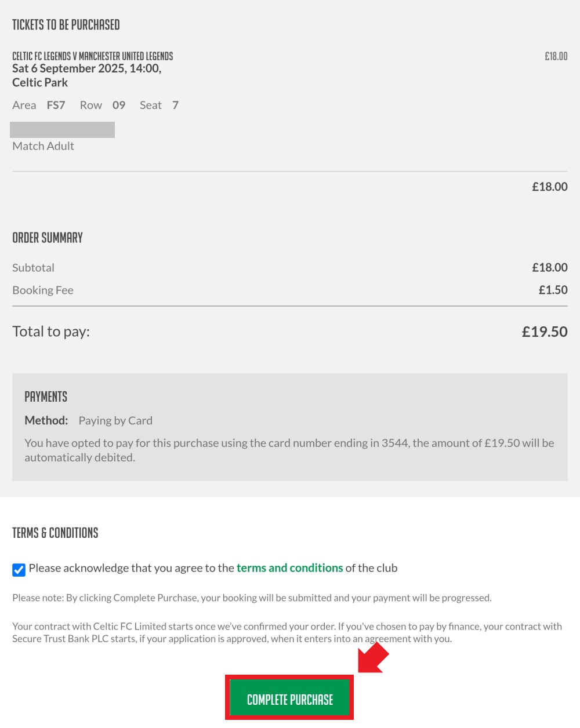
Task: Click the Area FS7 value
Action: click(x=56, y=105)
